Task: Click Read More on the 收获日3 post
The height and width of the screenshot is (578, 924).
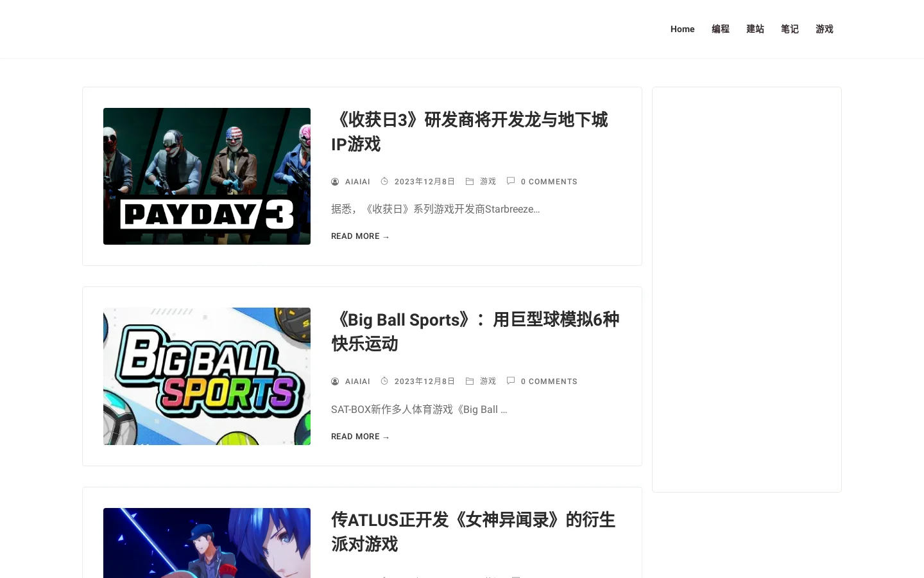Action: pyautogui.click(x=360, y=236)
